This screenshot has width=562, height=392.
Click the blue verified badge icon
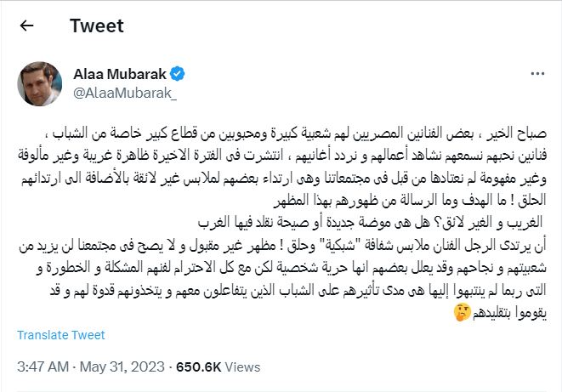coord(177,74)
